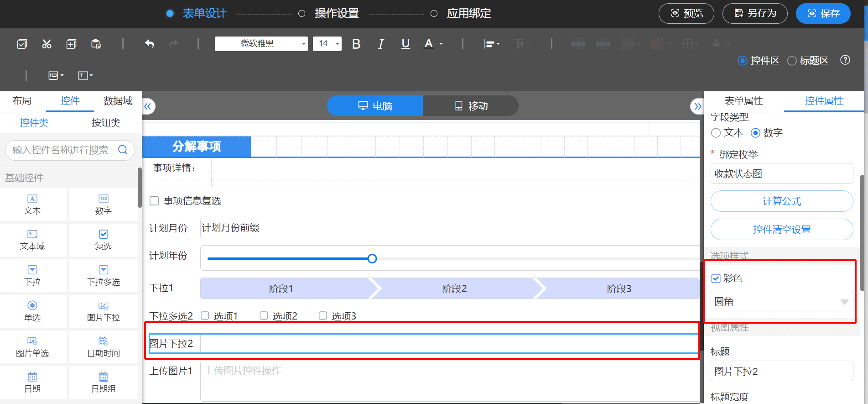Select the 标题区 radio button
Image resolution: width=868 pixels, height=404 pixels.
coord(792,61)
